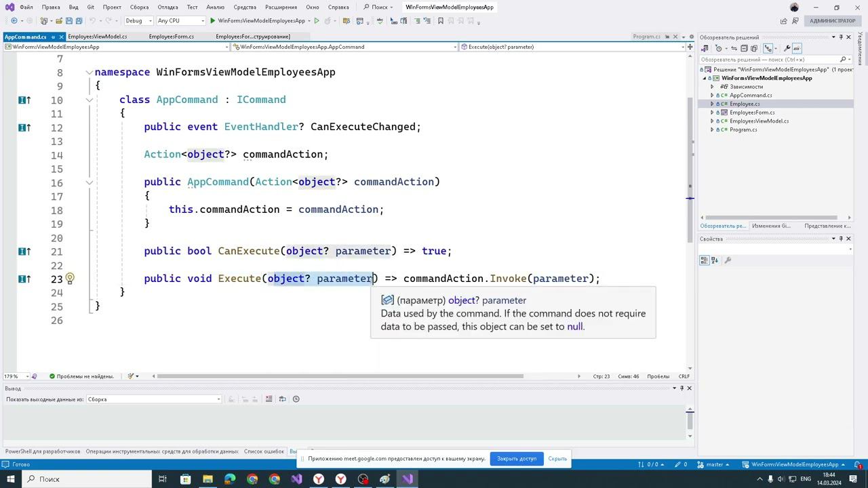Select Program.cs in Solution Explorer
The image size is (868, 488).
[x=743, y=130]
